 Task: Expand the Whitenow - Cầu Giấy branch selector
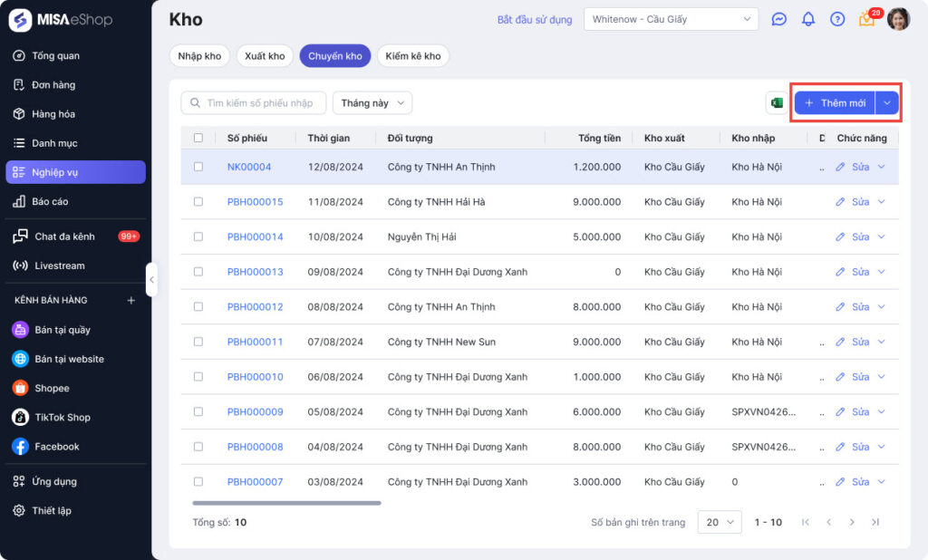(671, 19)
